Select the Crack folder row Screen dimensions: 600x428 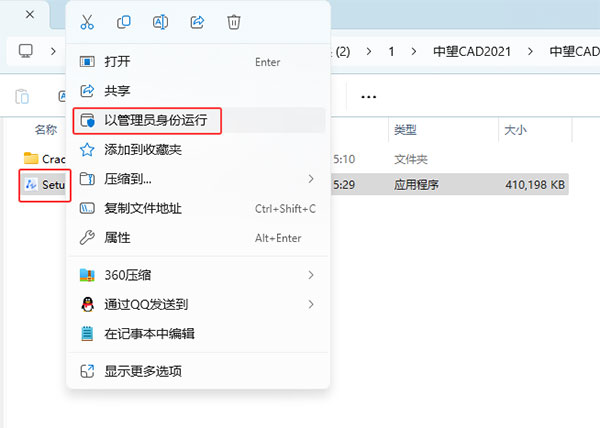click(x=44, y=159)
